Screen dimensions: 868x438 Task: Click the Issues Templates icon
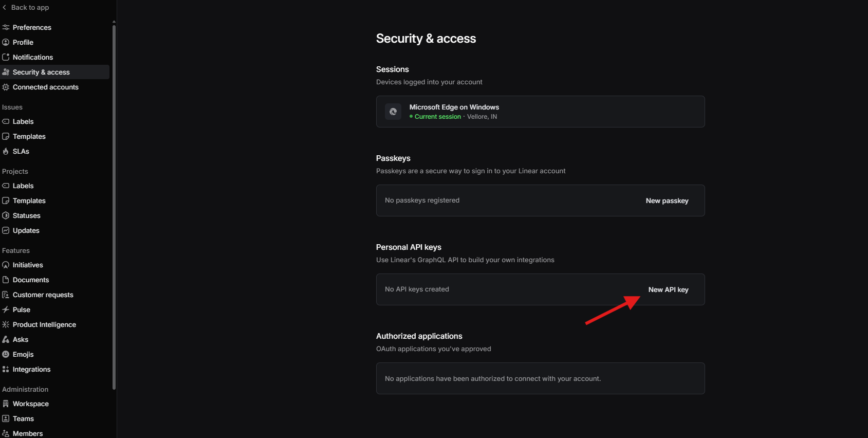6,136
